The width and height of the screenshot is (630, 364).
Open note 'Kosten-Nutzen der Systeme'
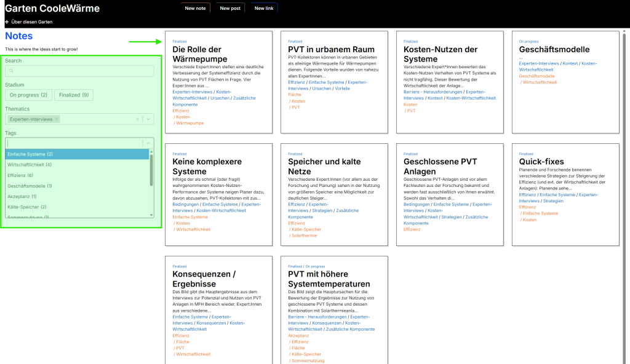point(441,54)
